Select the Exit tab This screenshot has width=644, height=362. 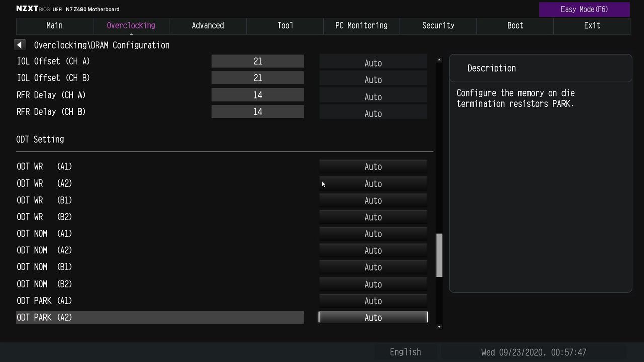tap(592, 26)
